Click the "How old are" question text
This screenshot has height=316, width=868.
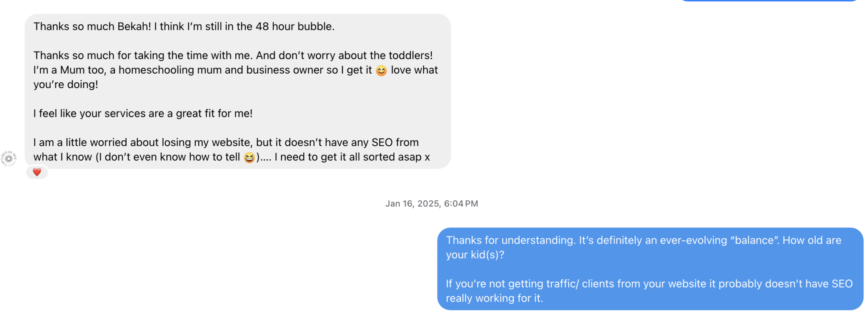[811, 241]
